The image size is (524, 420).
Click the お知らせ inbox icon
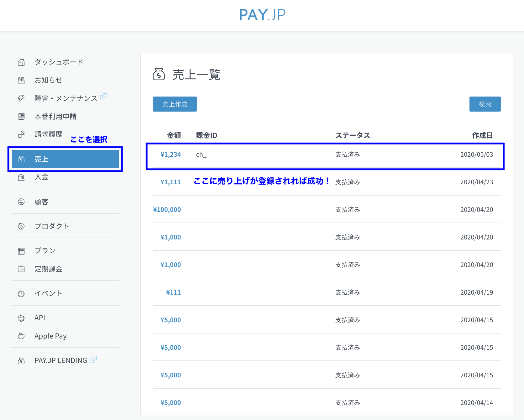(21, 81)
